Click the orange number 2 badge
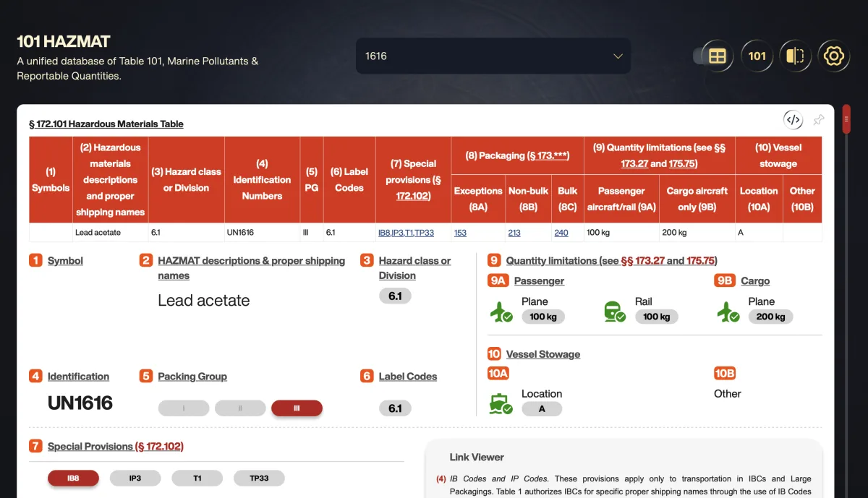 point(146,260)
